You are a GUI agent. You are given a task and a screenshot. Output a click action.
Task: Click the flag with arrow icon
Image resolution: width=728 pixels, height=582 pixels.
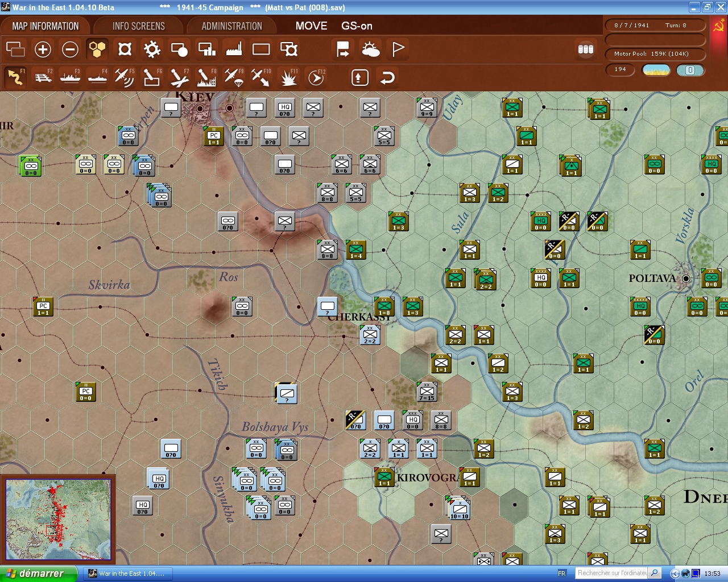[343, 49]
